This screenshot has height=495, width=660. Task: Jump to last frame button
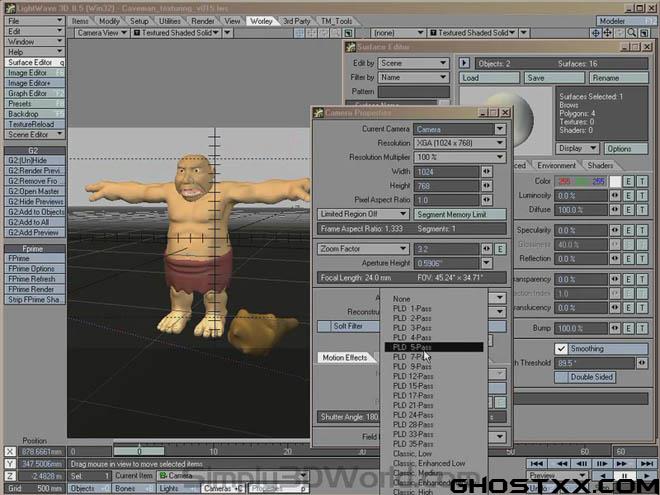pos(647,463)
